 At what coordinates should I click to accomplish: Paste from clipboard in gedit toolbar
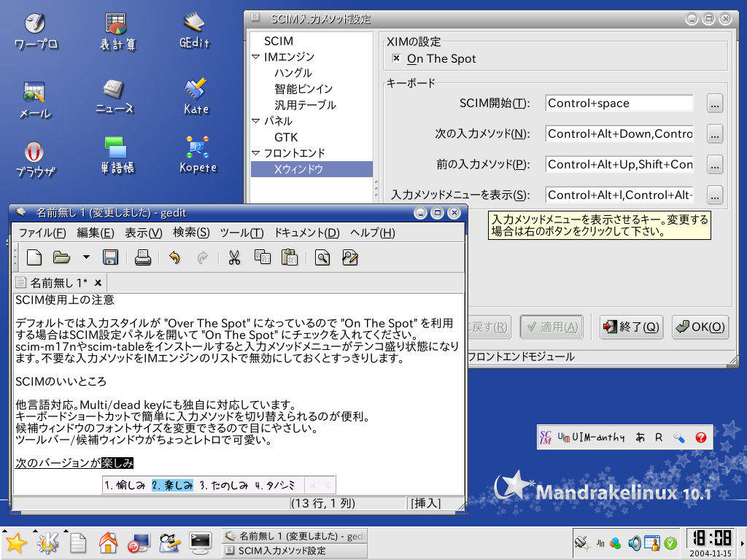click(x=289, y=257)
